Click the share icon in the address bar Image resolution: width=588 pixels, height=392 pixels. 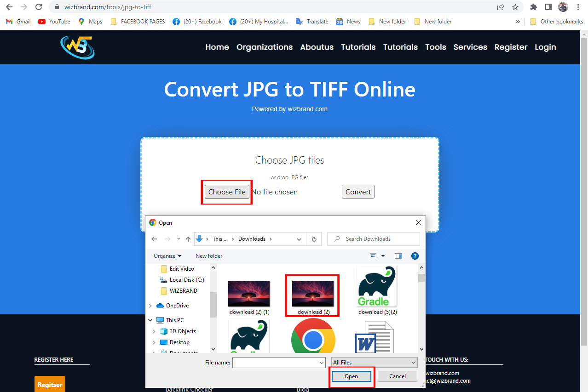coord(500,7)
